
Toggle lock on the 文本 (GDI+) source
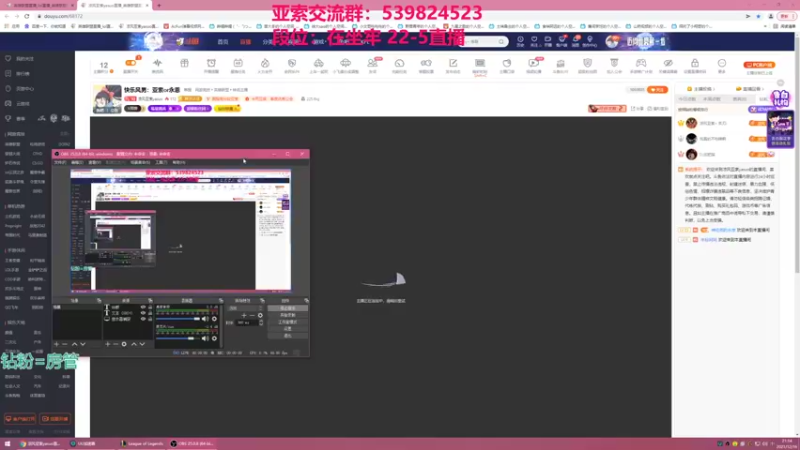click(x=150, y=313)
